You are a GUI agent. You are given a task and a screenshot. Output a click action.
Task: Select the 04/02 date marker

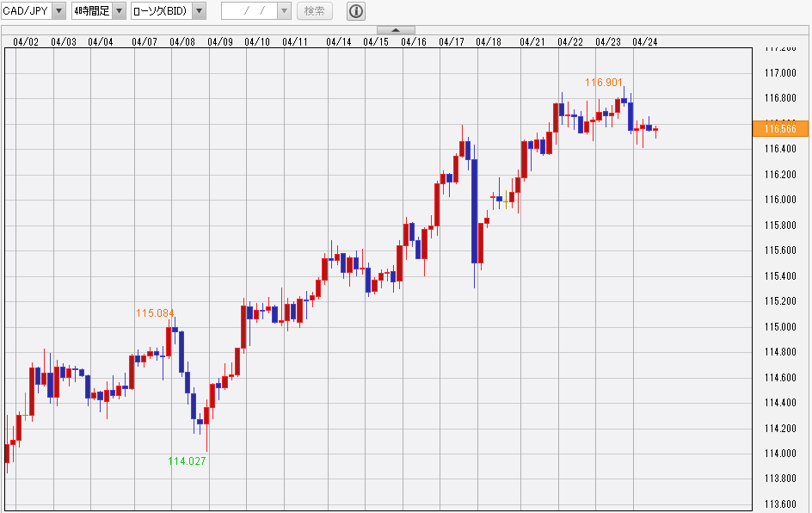coord(27,41)
